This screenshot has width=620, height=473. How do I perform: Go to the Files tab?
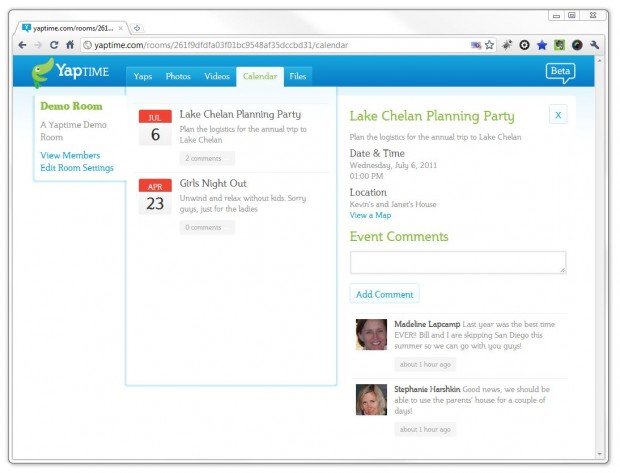298,76
